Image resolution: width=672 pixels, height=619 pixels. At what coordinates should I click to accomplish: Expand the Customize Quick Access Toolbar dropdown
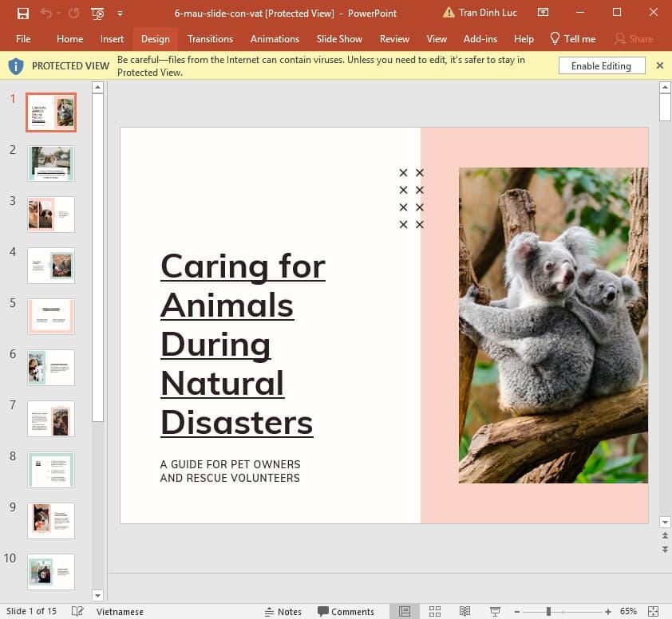120,13
